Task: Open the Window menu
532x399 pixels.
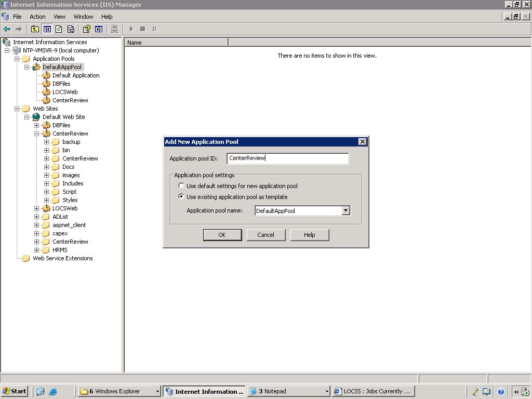Action: (x=84, y=17)
